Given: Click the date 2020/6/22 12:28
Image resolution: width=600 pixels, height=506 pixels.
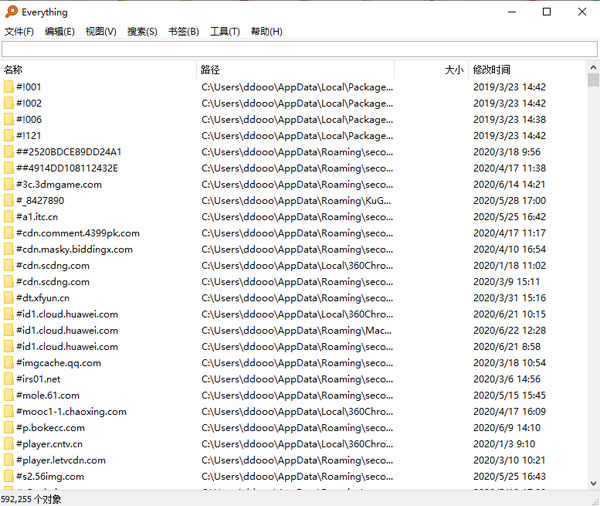Looking at the screenshot, I should point(509,330).
